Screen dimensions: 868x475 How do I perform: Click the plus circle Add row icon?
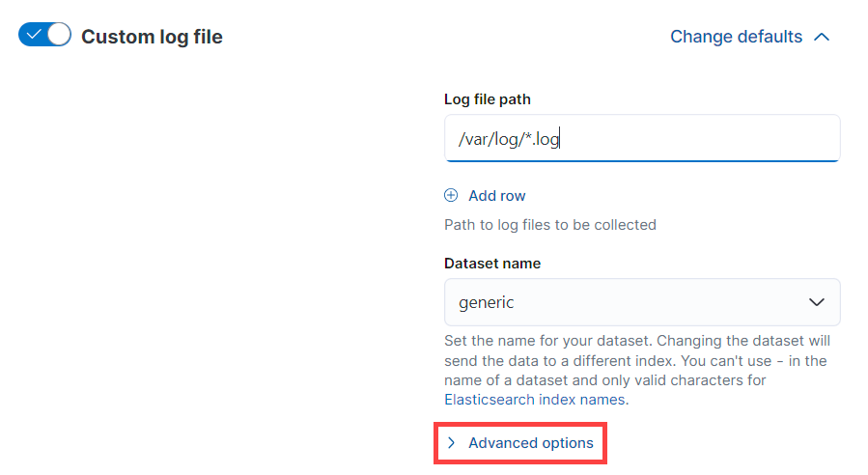pos(451,195)
